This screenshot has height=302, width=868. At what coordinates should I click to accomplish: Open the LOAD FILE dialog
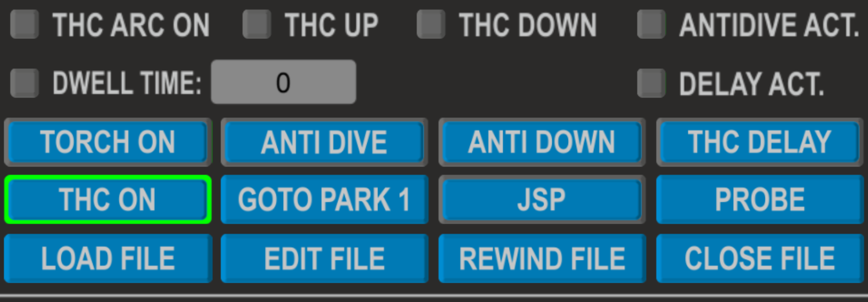pyautogui.click(x=108, y=258)
